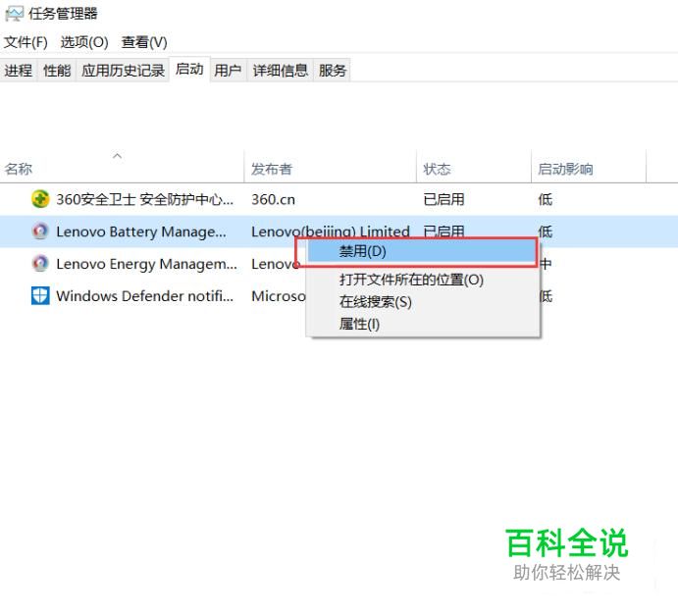This screenshot has height=616, width=678.
Task: Choose 禁用(D) in context menu
Action: pos(422,251)
